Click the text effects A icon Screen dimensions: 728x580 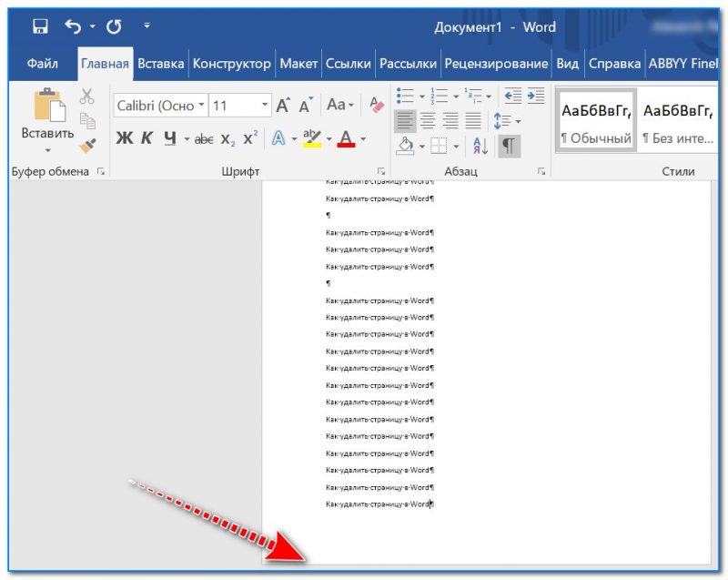278,137
